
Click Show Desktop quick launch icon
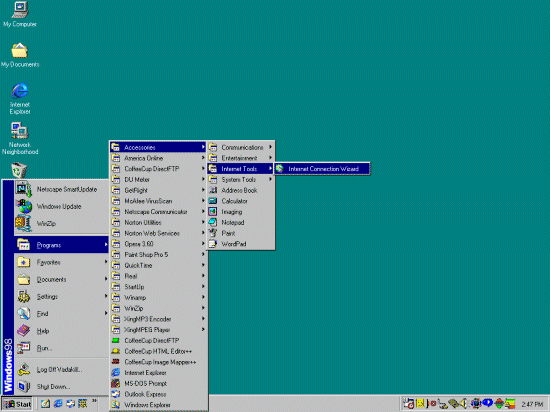[45, 404]
